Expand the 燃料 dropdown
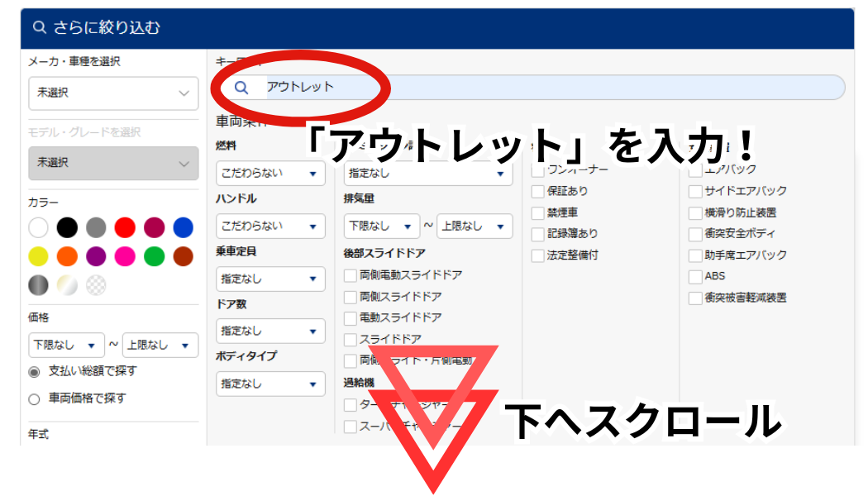This screenshot has height=496, width=868. (x=270, y=174)
